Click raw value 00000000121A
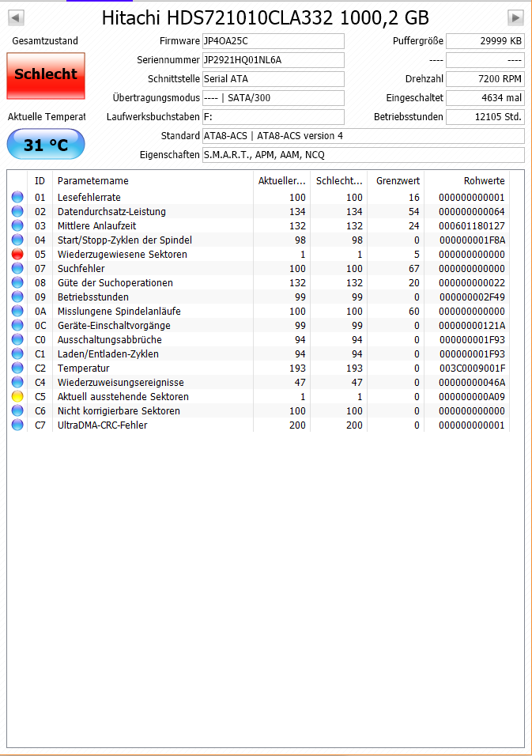 pos(472,326)
